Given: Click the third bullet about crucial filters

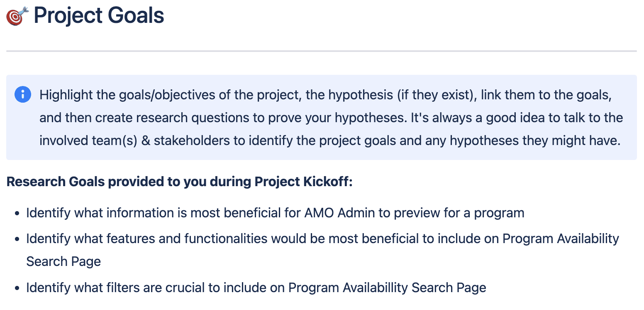Looking at the screenshot, I should click(256, 288).
